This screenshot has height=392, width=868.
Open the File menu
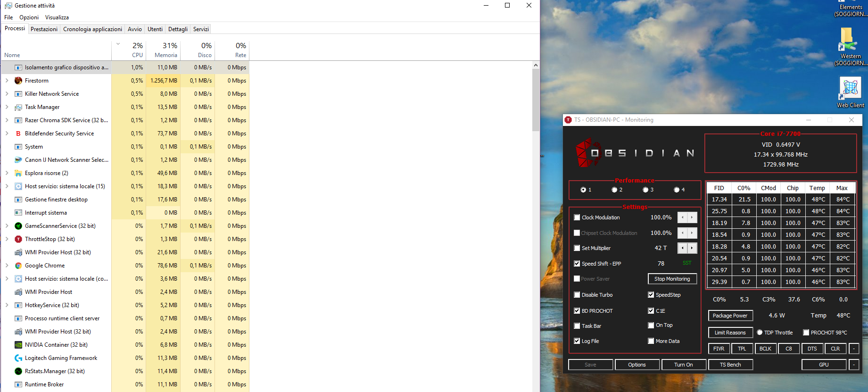(8, 17)
